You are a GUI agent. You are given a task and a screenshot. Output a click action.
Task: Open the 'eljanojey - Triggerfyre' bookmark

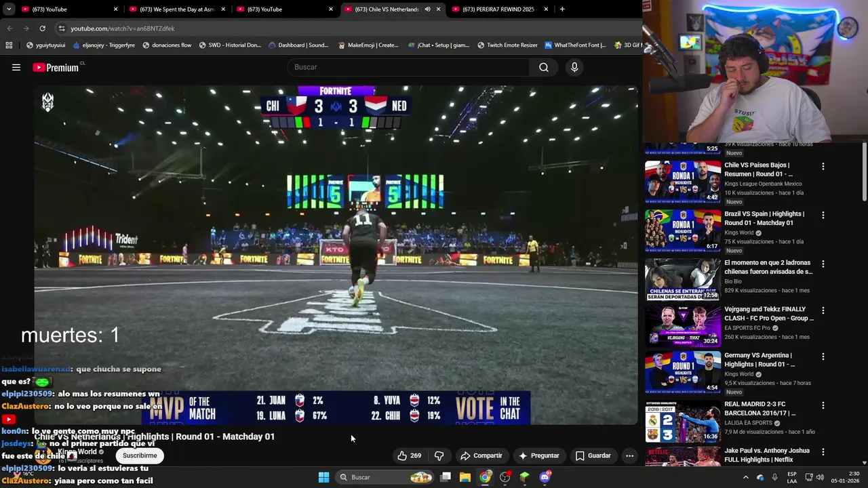click(x=105, y=45)
